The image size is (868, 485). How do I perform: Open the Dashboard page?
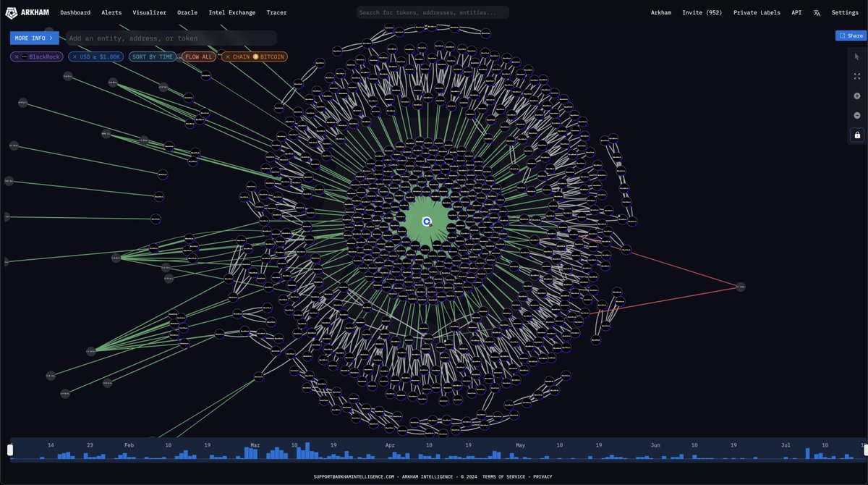pos(75,12)
